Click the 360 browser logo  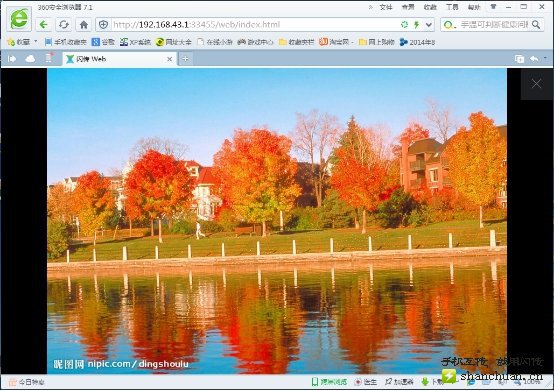(19, 18)
